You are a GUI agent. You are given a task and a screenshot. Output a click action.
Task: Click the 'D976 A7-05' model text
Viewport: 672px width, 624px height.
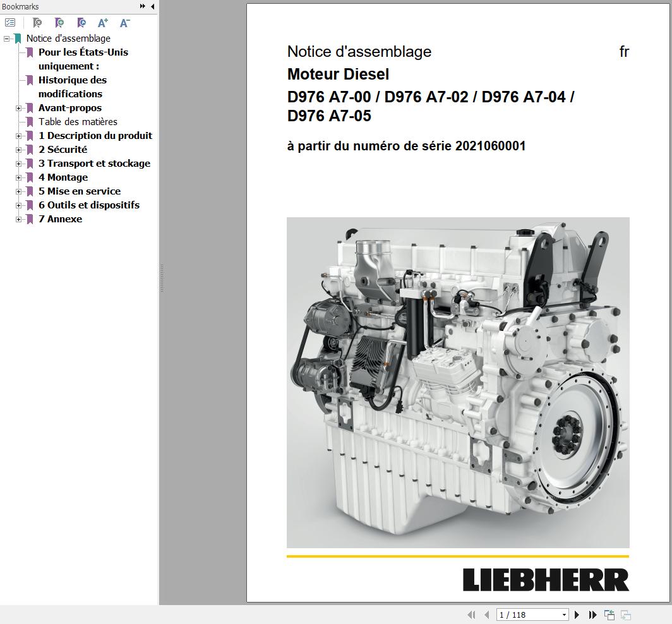[329, 116]
